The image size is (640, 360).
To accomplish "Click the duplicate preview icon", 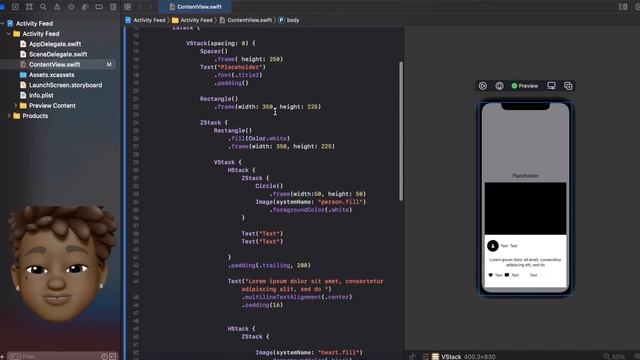I will coord(568,86).
